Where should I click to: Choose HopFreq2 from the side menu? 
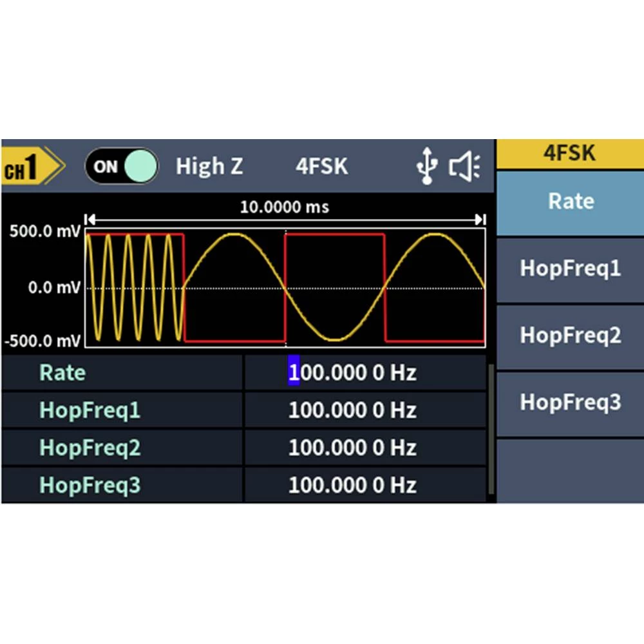click(x=570, y=336)
